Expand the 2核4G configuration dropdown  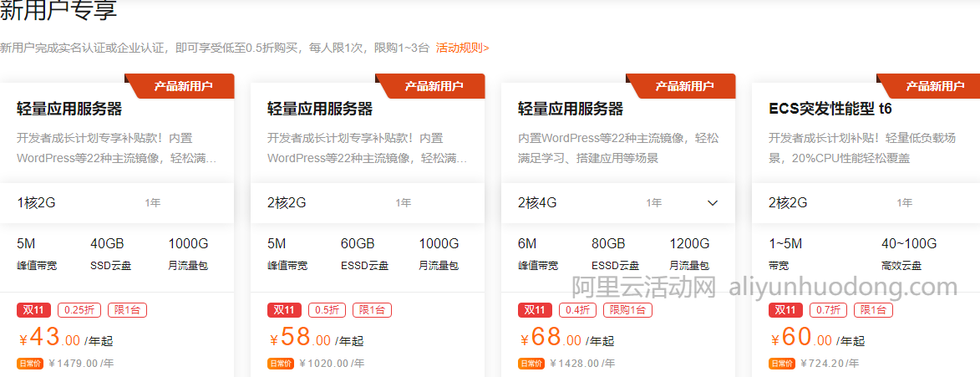(713, 202)
